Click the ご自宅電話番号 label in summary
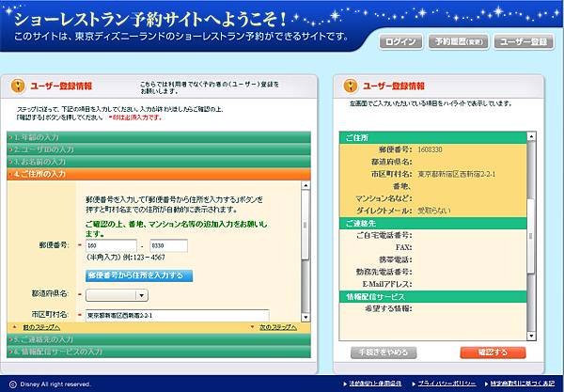This screenshot has width=564, height=392. (x=384, y=235)
